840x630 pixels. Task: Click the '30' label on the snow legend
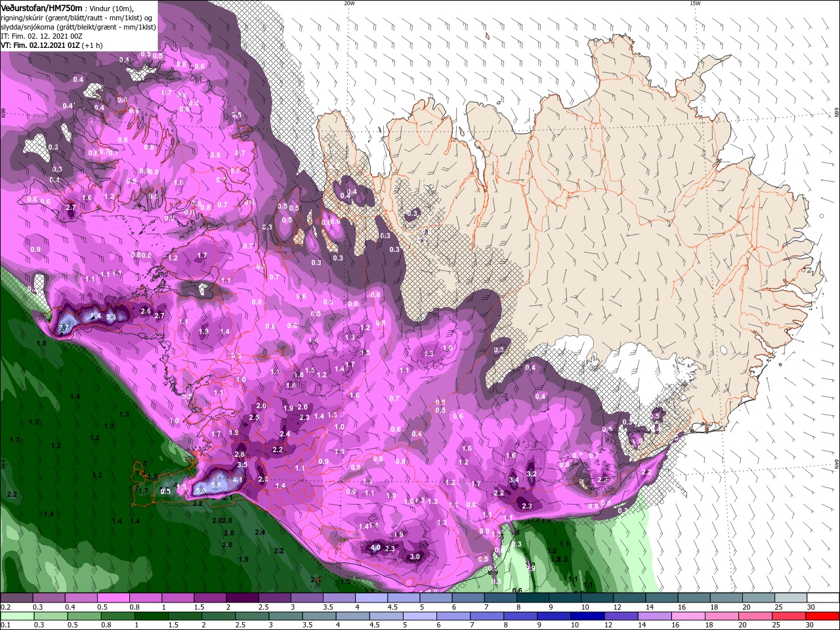(811, 607)
